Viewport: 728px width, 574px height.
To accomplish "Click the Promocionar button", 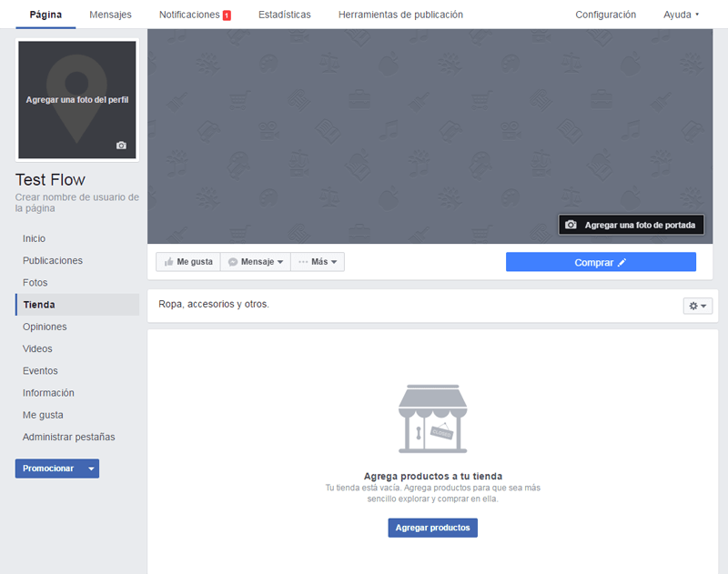I will coord(49,468).
